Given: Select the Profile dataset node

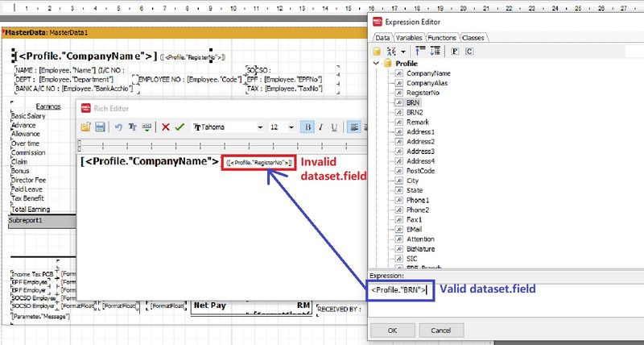Looking at the screenshot, I should point(407,64).
